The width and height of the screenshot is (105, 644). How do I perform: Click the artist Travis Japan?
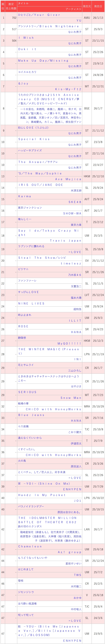click(x=66, y=241)
